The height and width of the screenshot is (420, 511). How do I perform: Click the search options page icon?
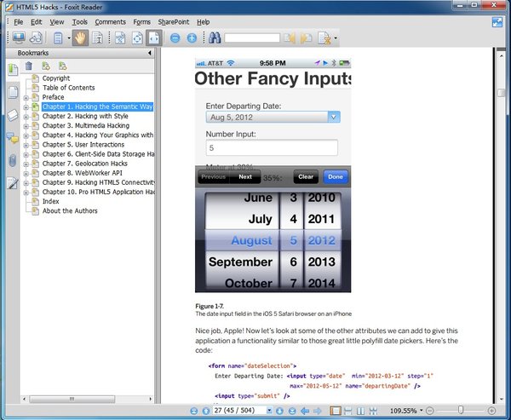click(x=324, y=38)
